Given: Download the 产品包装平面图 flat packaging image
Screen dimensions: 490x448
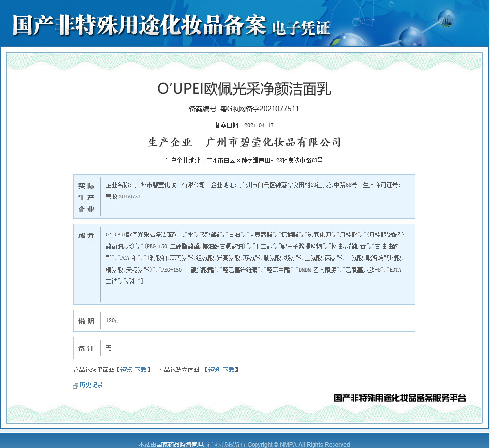Looking at the screenshot, I should [140, 370].
